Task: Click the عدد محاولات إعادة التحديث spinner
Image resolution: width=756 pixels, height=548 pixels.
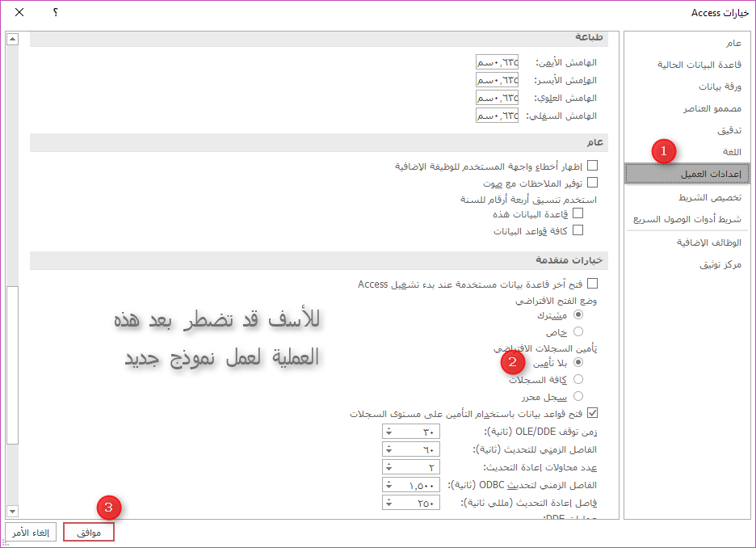Action: point(411,467)
